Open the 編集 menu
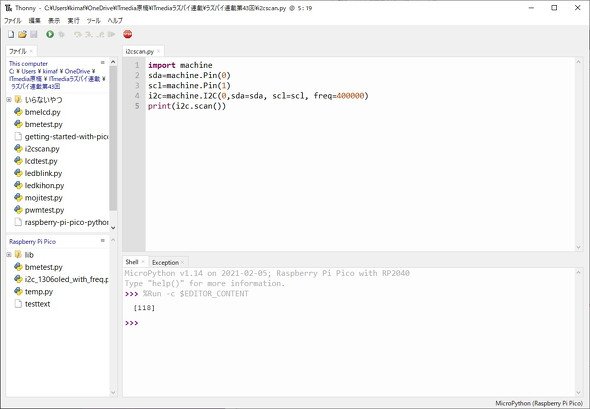 tap(35, 21)
